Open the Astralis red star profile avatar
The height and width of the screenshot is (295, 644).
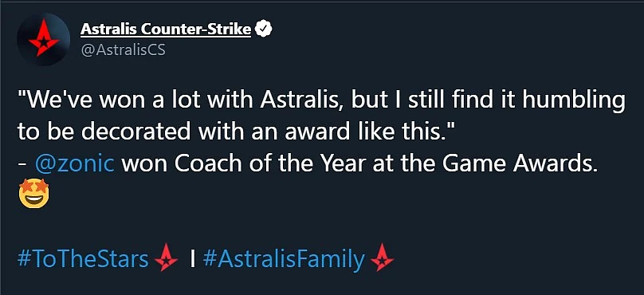(x=44, y=39)
